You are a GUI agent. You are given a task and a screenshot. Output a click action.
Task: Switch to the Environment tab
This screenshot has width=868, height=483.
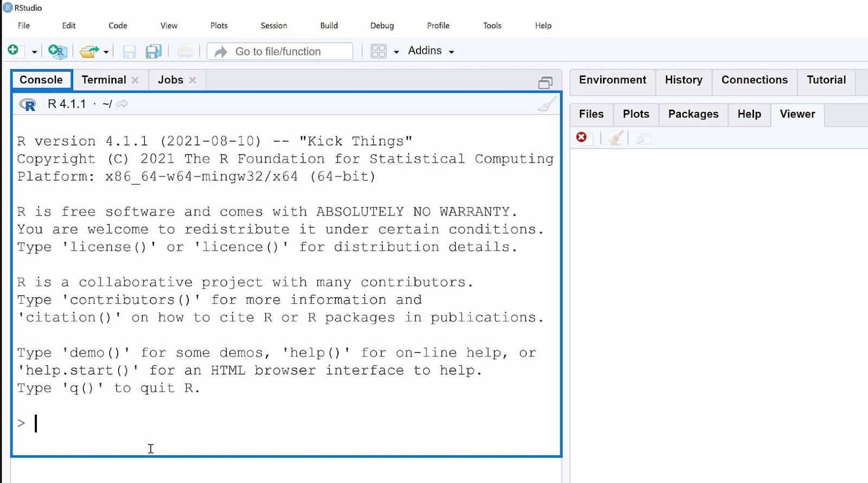[612, 80]
